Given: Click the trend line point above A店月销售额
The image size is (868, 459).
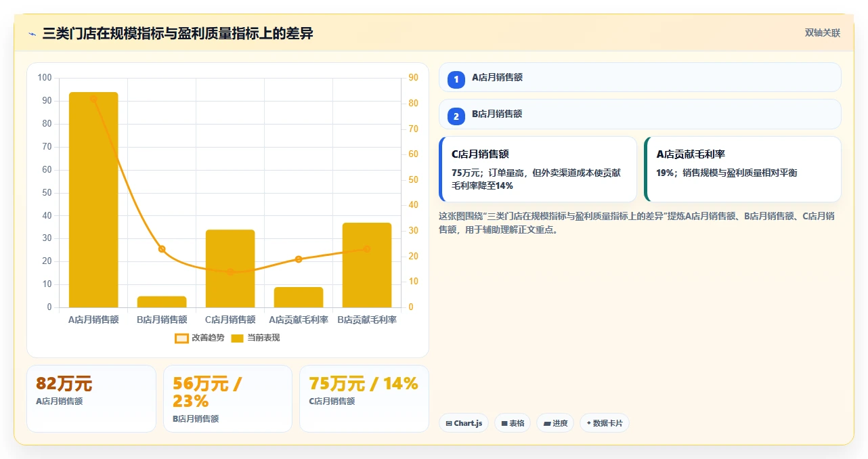Looking at the screenshot, I should [93, 99].
